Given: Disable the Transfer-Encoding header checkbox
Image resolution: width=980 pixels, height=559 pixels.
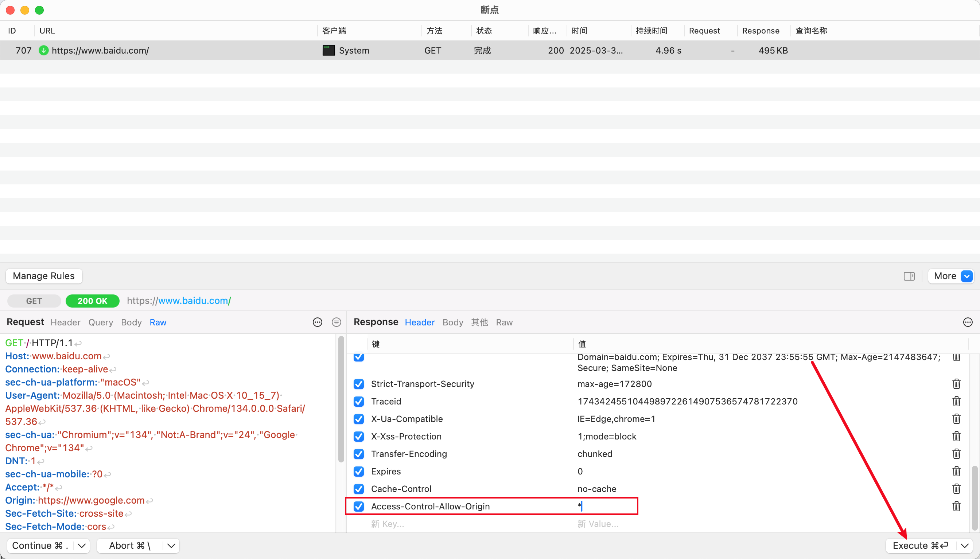Looking at the screenshot, I should click(359, 454).
